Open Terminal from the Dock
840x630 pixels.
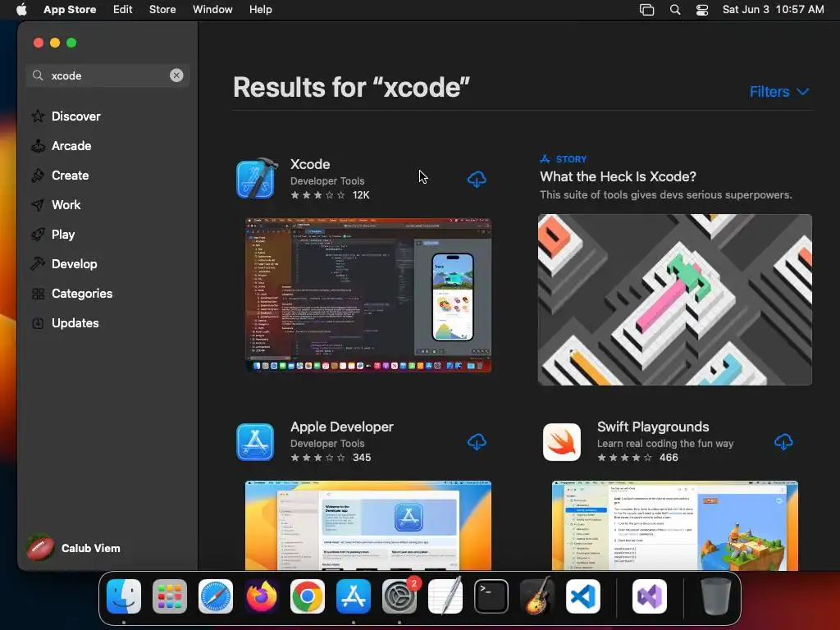tap(491, 596)
